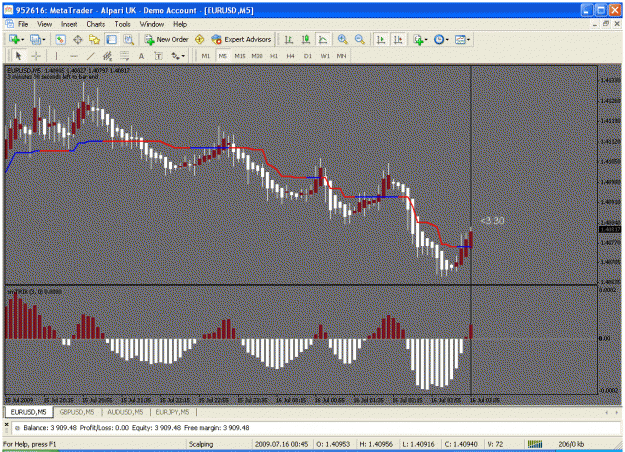Select the vertical line drawing tool
The height and width of the screenshot is (452, 625).
pyautogui.click(x=56, y=56)
